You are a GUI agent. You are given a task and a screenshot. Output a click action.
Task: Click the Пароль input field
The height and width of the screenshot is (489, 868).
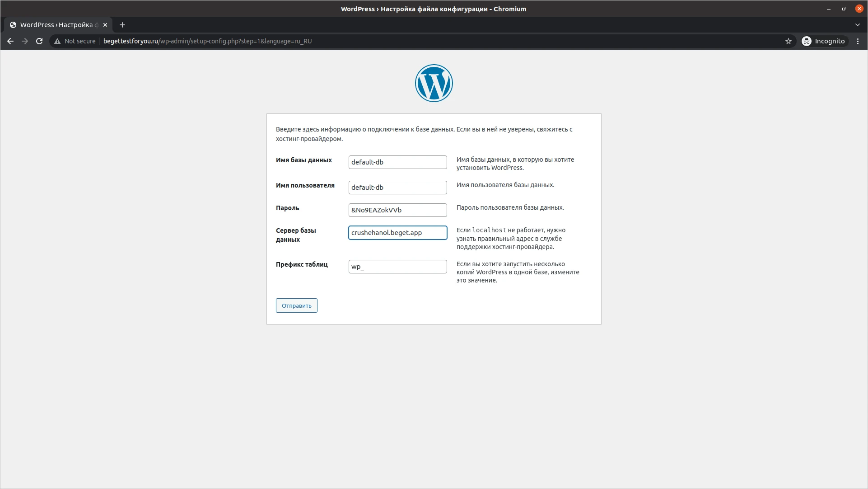(x=397, y=210)
